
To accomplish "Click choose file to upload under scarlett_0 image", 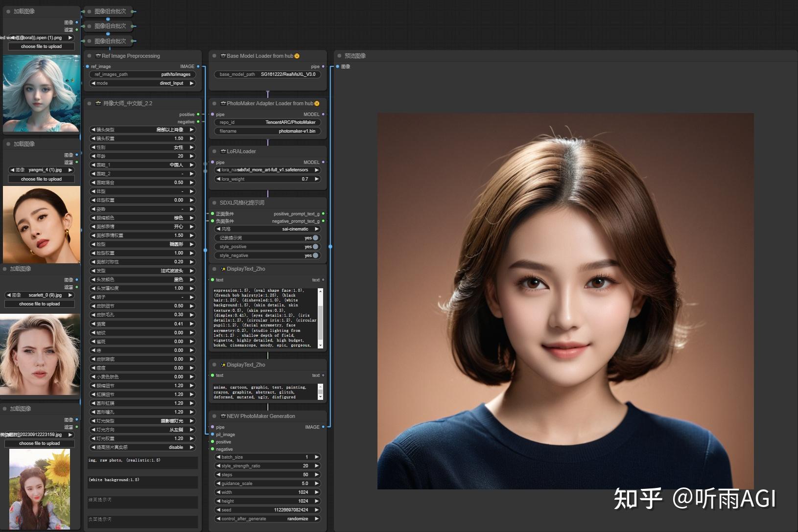I will coord(40,304).
